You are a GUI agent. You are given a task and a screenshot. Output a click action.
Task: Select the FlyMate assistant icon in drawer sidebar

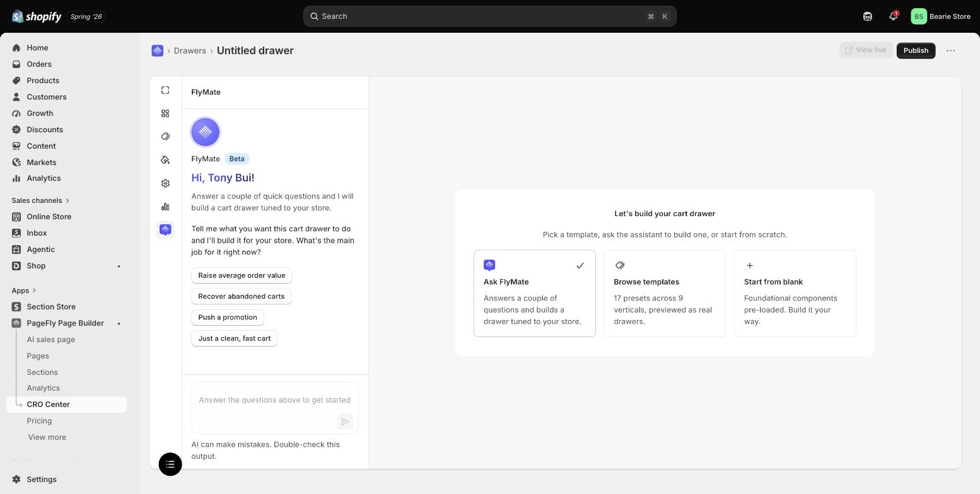click(x=165, y=230)
